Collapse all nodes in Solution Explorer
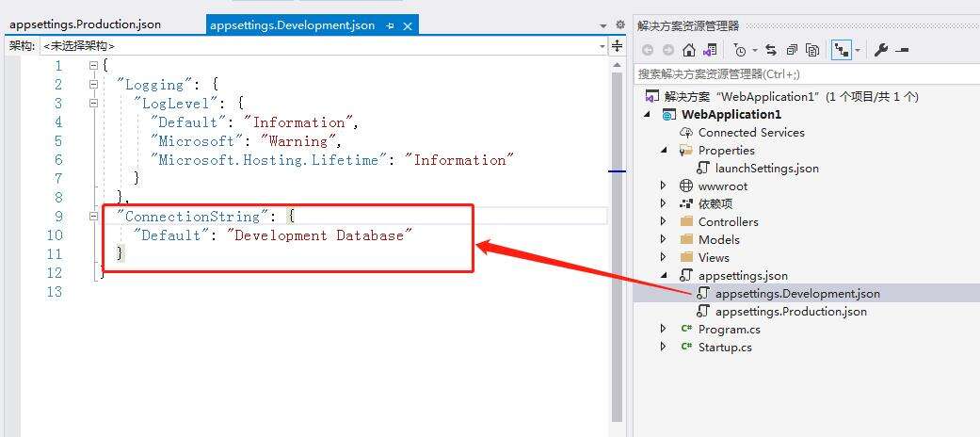980x437 pixels. point(792,50)
